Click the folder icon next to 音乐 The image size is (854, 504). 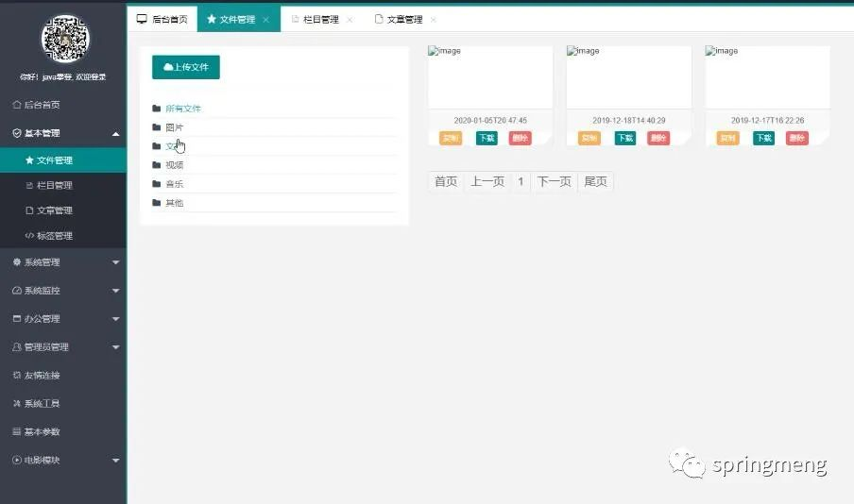click(x=157, y=184)
